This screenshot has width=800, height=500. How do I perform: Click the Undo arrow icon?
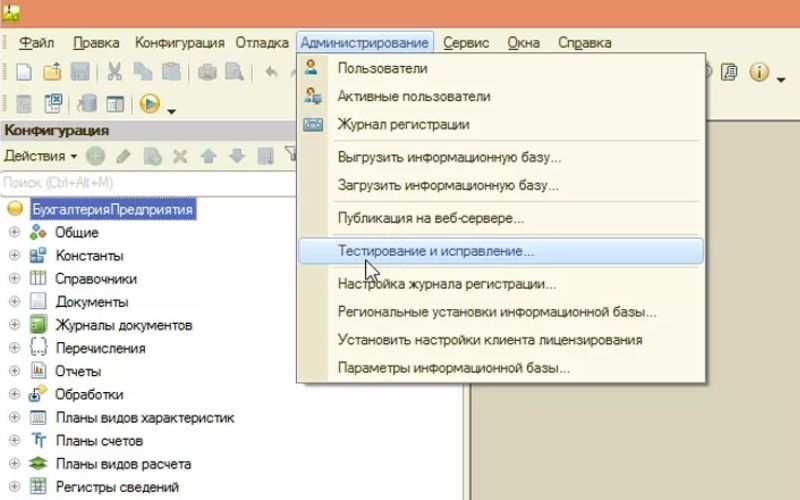271,72
